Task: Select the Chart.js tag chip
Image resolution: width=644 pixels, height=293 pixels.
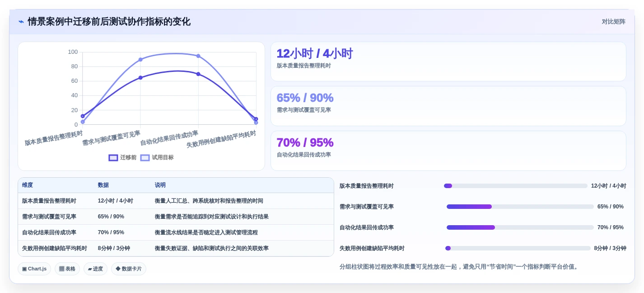Action: [34, 269]
